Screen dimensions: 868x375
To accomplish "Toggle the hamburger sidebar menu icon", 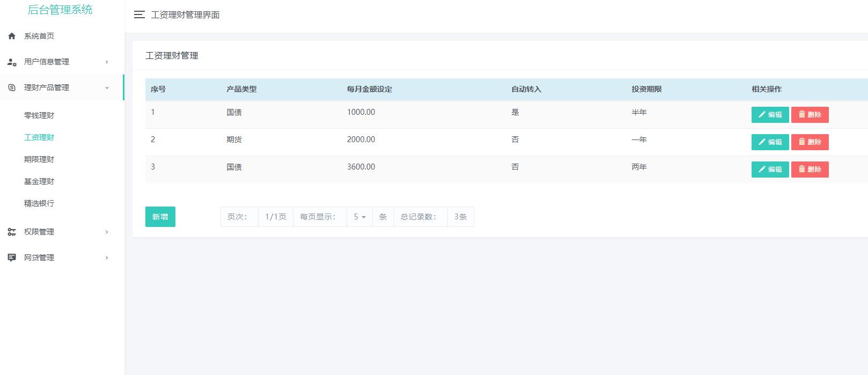I will tap(139, 15).
